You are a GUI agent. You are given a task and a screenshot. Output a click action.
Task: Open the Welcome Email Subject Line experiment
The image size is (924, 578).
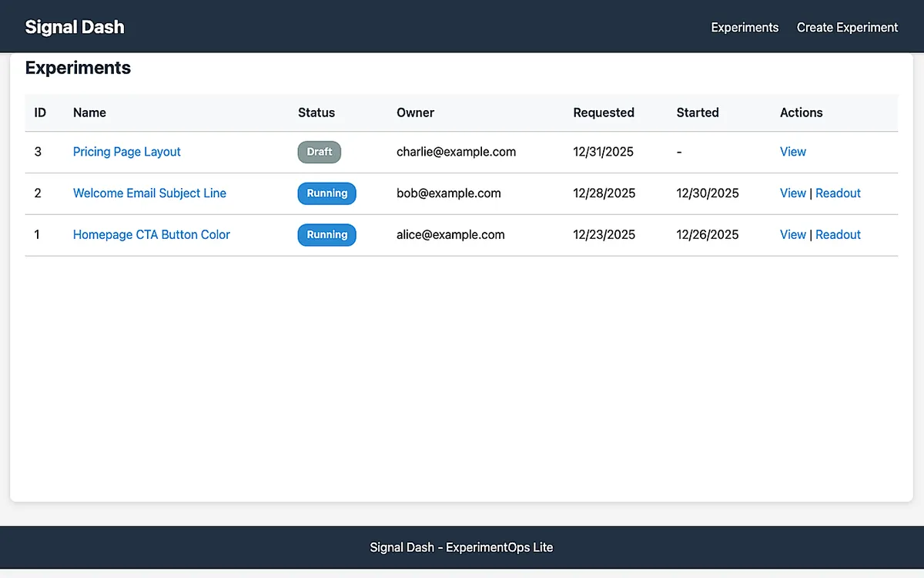point(149,193)
